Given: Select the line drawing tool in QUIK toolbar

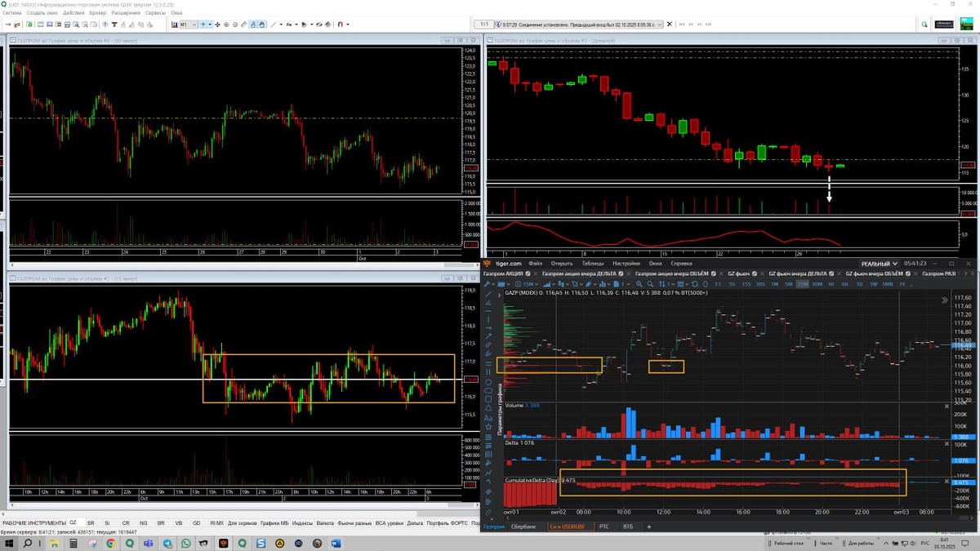Looking at the screenshot, I should [274, 24].
